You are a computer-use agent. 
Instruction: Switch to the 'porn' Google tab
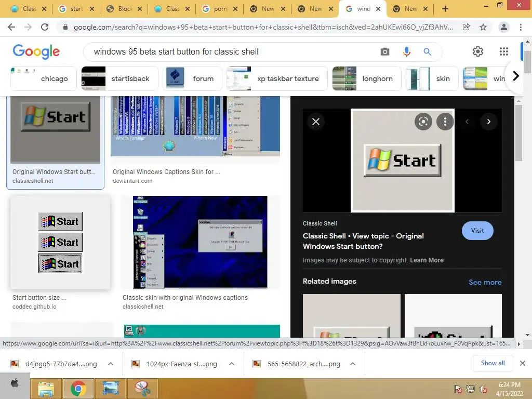click(220, 9)
